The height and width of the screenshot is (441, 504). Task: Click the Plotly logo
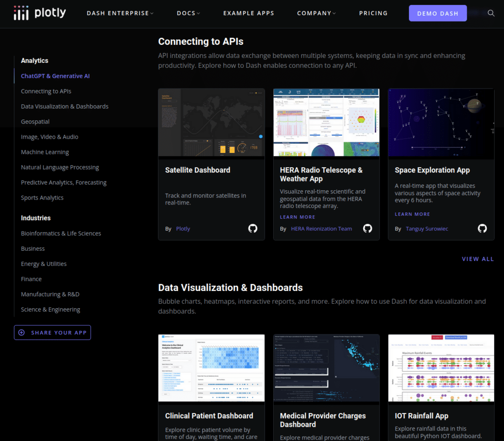(40, 13)
